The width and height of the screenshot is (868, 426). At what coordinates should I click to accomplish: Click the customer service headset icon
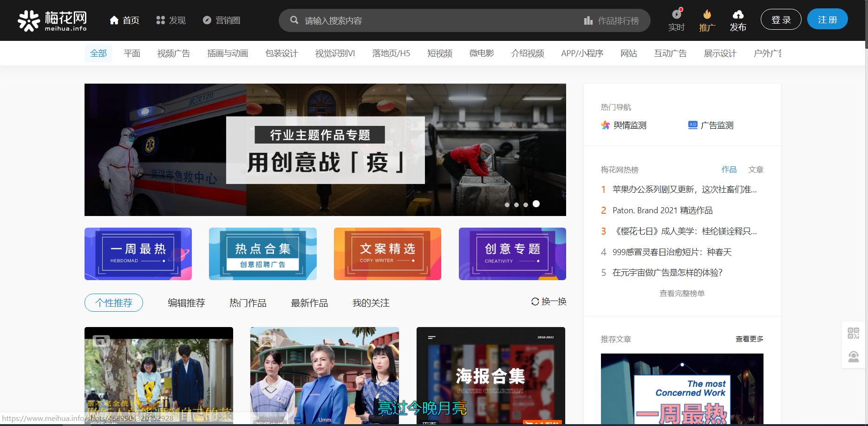click(854, 356)
